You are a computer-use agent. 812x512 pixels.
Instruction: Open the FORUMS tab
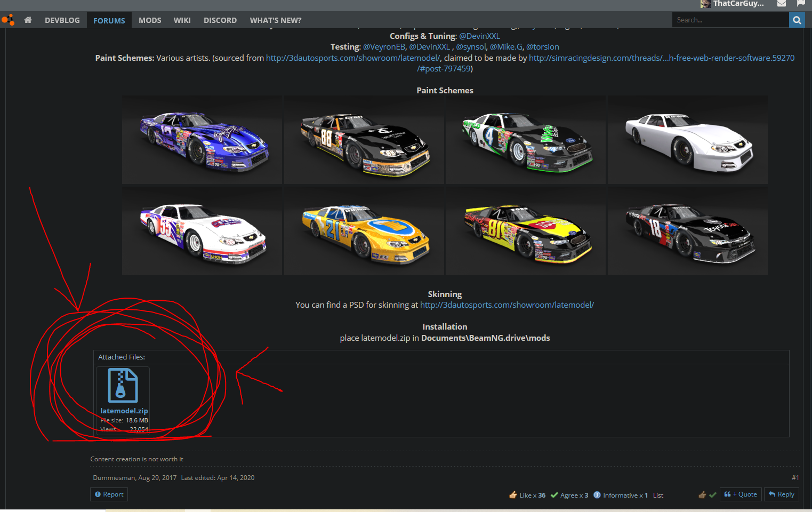click(109, 20)
